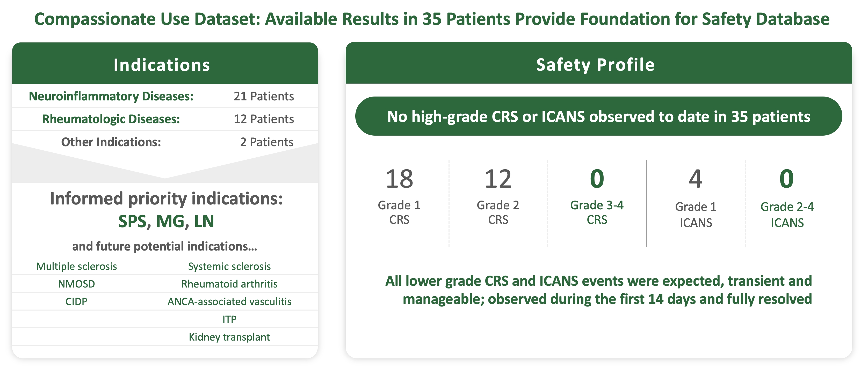Click the Other Indications label
868x368 pixels.
pos(111,142)
